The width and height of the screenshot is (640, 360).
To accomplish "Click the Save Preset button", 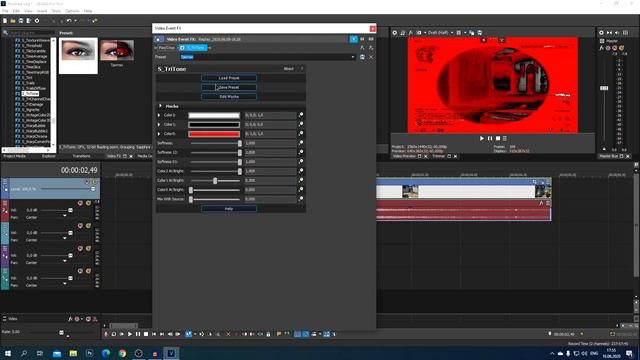I will pos(229,87).
